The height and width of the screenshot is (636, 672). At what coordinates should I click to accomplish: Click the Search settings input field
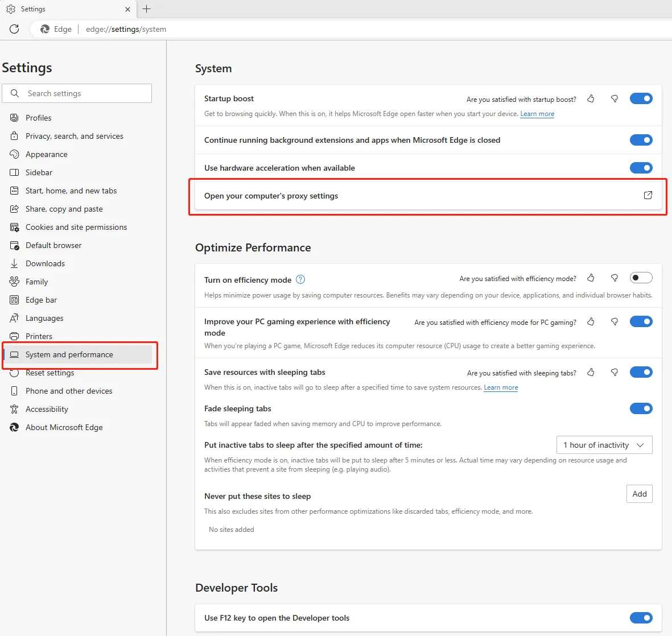coord(77,93)
